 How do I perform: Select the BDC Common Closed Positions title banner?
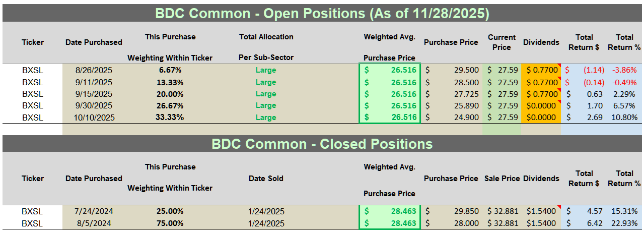coord(322,144)
